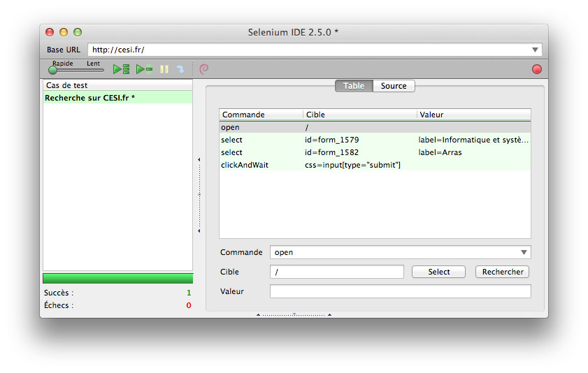Screen dimensions: 588x373
Task: Click the blue Step arrow icon
Action: pos(180,69)
